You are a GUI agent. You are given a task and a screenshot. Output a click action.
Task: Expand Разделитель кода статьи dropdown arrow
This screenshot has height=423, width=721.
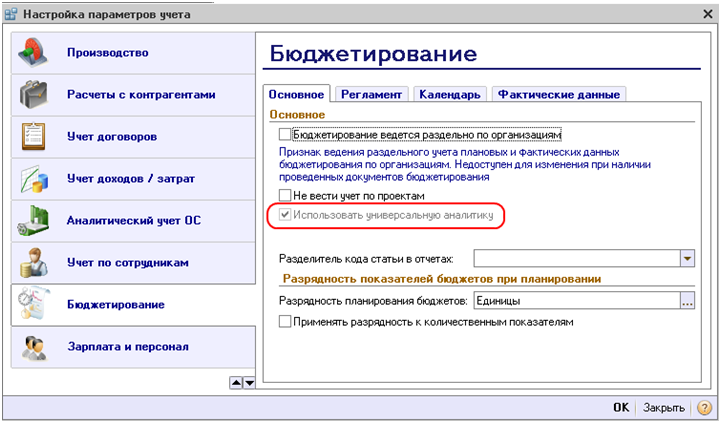(687, 259)
